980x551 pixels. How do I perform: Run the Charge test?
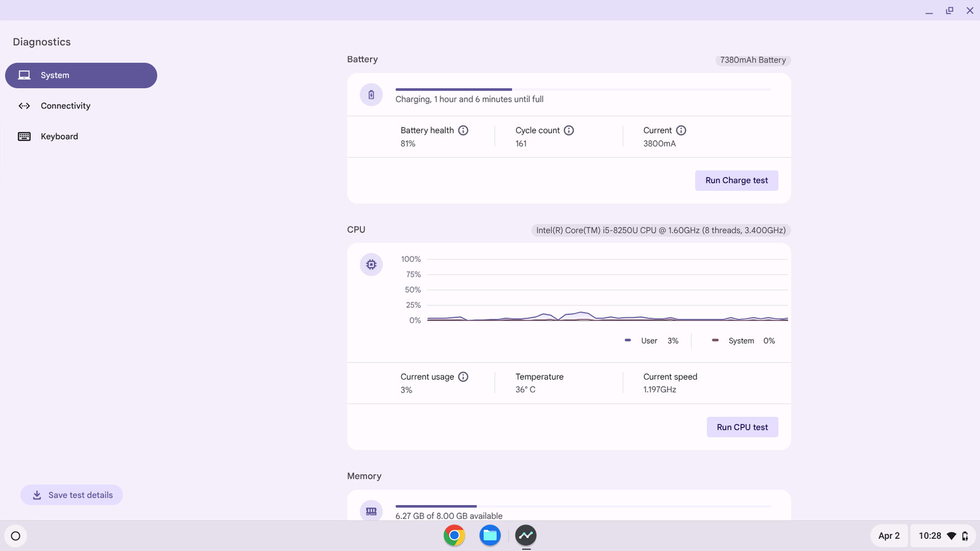pos(736,181)
